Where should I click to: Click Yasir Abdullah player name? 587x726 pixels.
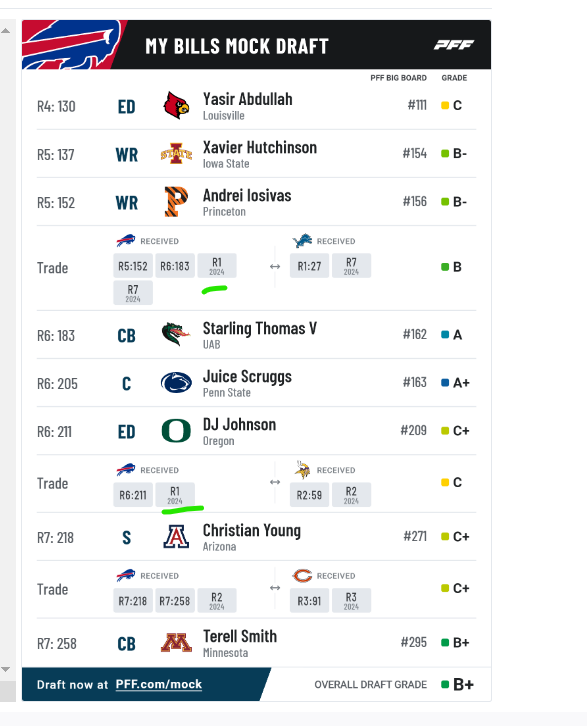(x=248, y=99)
